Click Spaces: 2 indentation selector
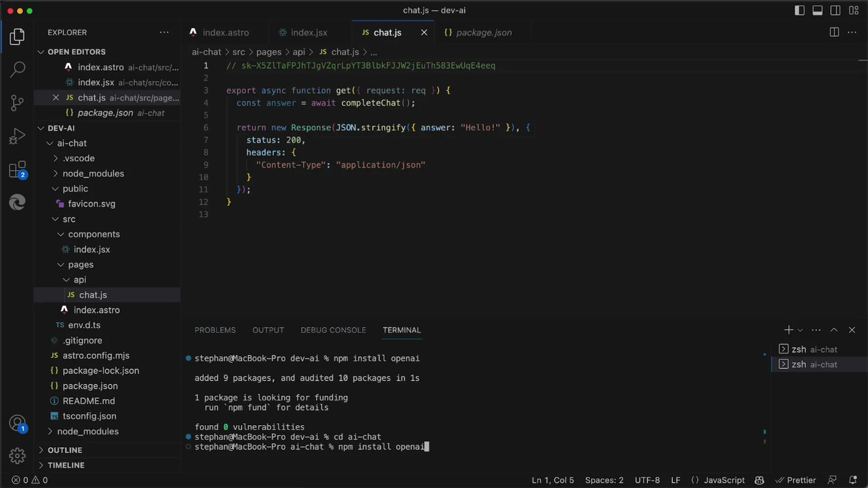 point(604,480)
